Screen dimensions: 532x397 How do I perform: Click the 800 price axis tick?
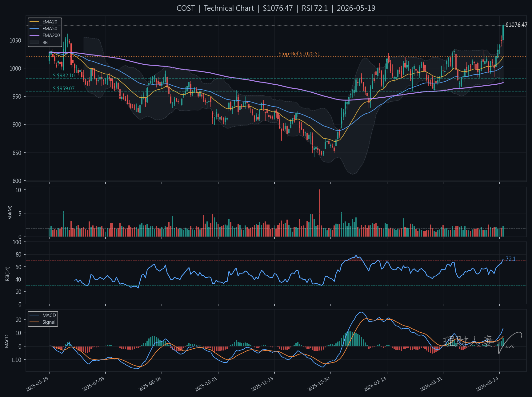coord(17,181)
